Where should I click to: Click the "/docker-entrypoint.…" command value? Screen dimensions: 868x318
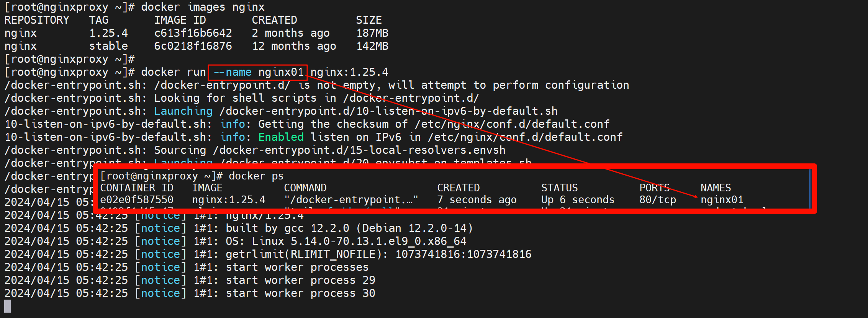tap(351, 200)
